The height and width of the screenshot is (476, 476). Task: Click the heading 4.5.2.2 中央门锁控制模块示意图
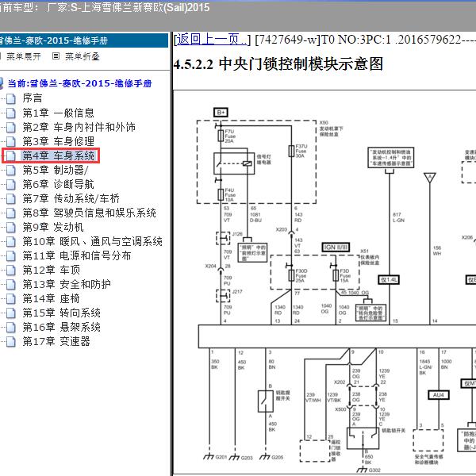278,64
